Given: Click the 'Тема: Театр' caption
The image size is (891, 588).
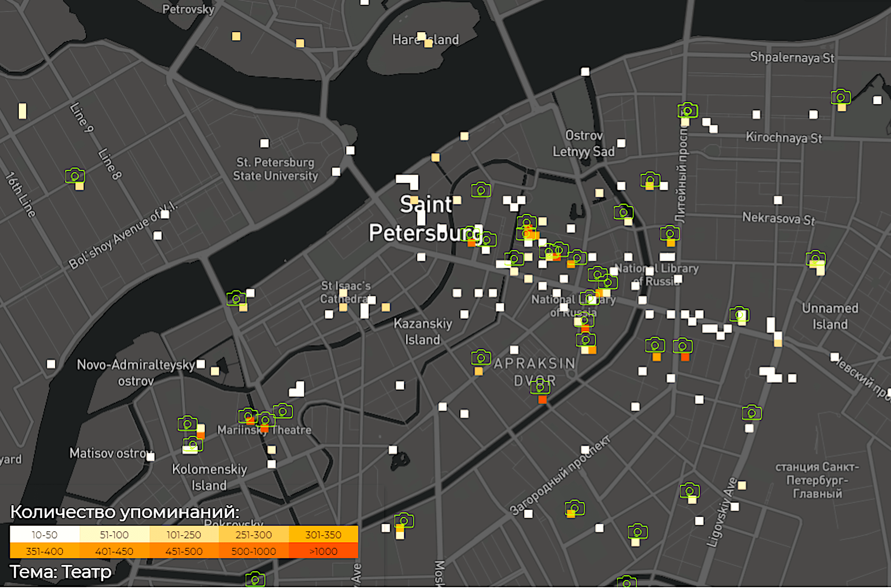Looking at the screenshot, I should pyautogui.click(x=61, y=572).
